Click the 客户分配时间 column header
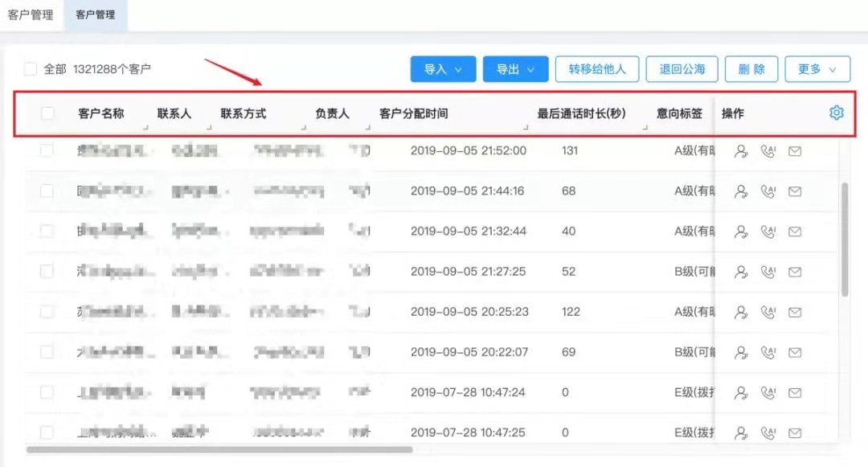The height and width of the screenshot is (467, 868). click(x=414, y=113)
